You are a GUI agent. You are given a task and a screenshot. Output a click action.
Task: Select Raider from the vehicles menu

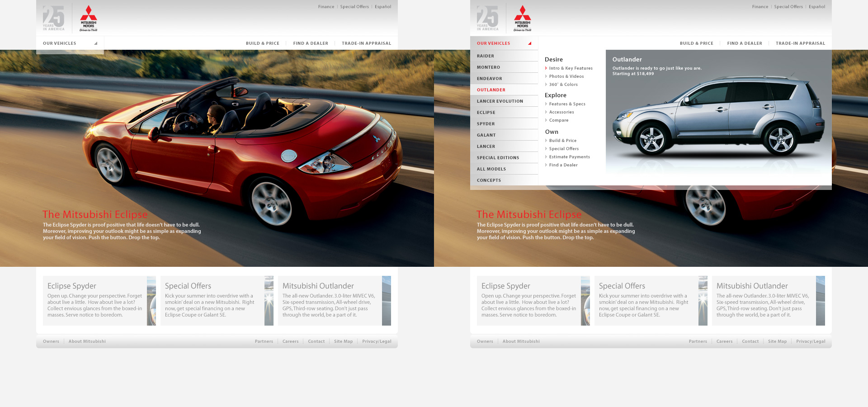(504, 56)
